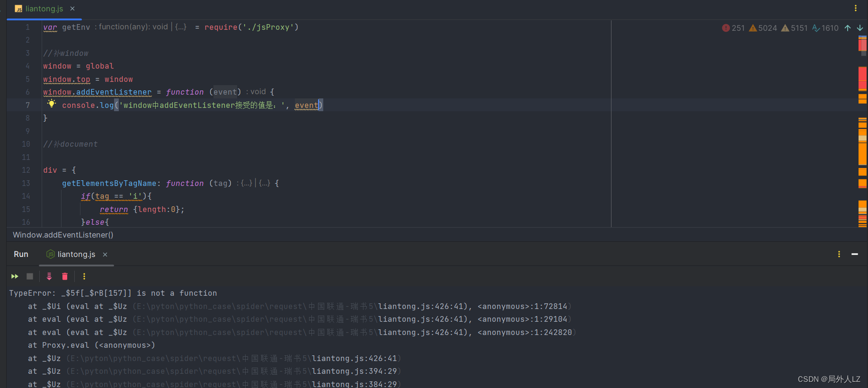Click 'require' call on line 1
Image resolution: width=868 pixels, height=388 pixels.
(221, 27)
